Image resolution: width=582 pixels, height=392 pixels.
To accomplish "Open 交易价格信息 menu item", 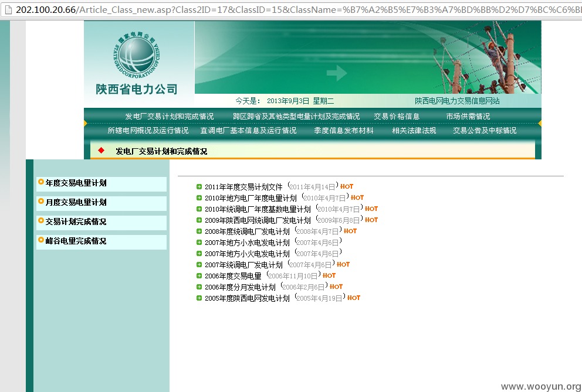I will [397, 117].
